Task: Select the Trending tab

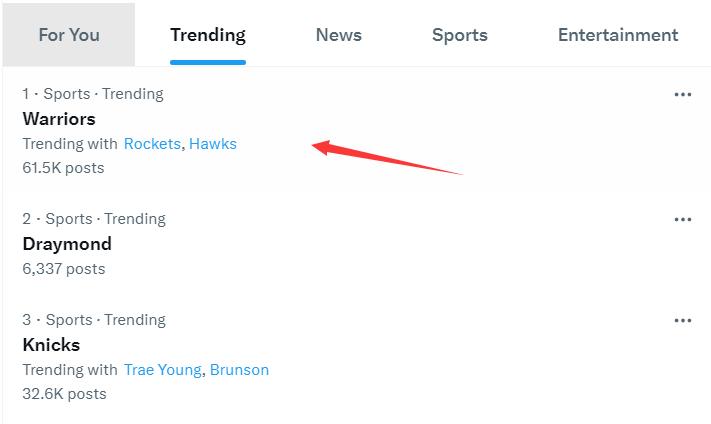Action: [208, 35]
